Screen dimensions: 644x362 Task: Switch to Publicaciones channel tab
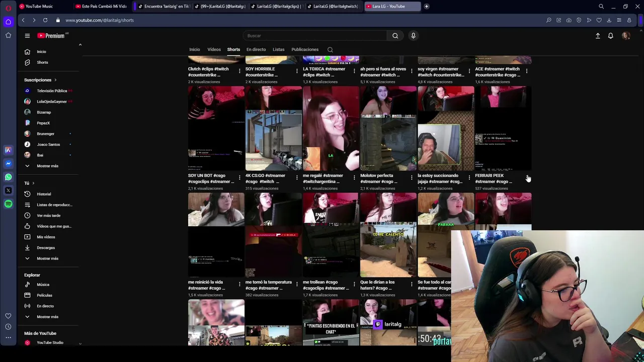tap(305, 50)
